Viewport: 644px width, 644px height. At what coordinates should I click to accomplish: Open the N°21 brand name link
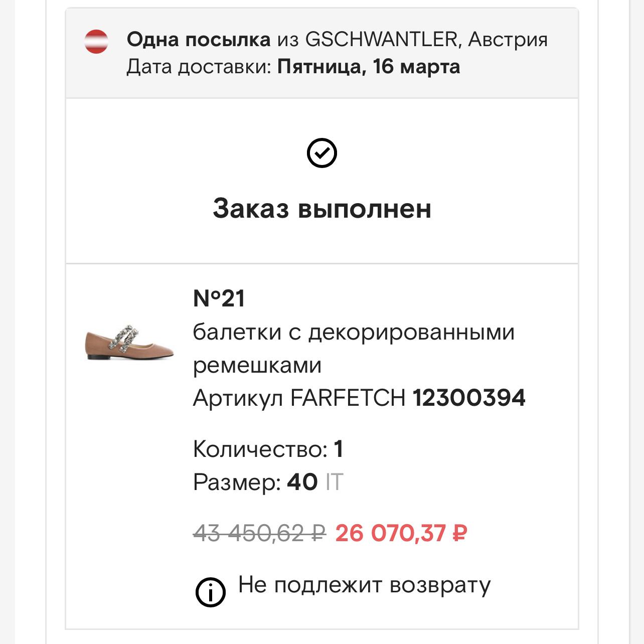click(x=219, y=299)
